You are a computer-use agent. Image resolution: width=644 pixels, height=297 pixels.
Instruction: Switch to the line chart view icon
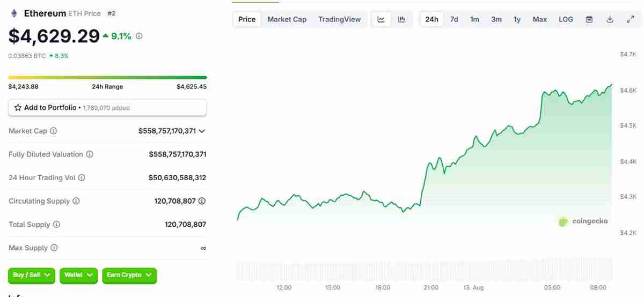tap(381, 19)
